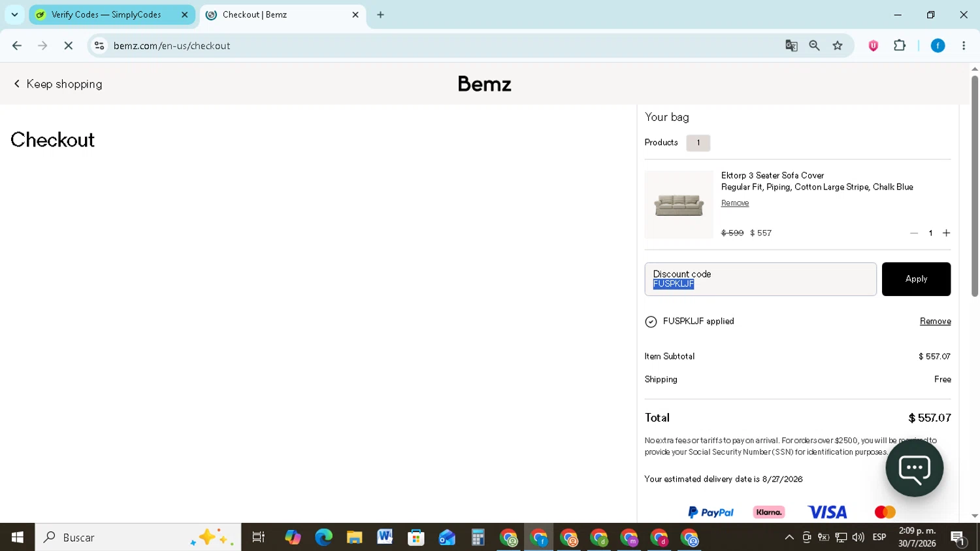This screenshot has height=551, width=980.
Task: Click the Products count badge
Action: pos(698,142)
